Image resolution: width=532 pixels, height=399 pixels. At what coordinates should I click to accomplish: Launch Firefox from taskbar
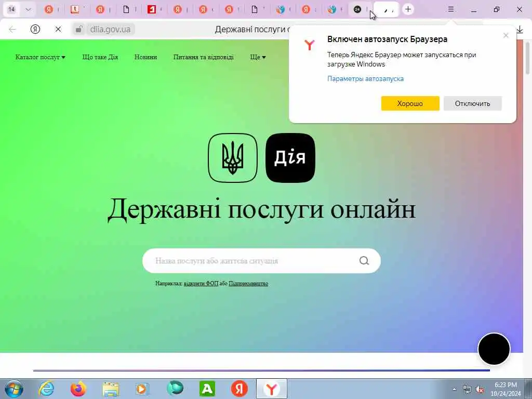click(78, 389)
